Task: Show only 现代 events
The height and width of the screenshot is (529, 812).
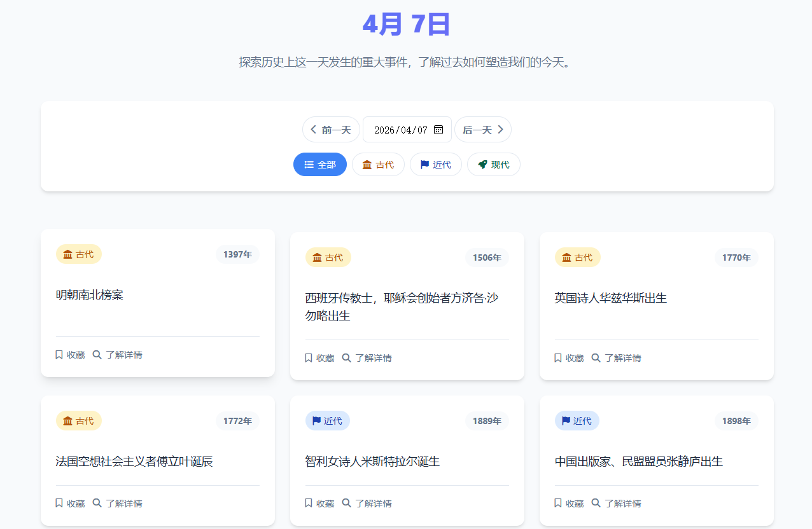Action: [494, 165]
